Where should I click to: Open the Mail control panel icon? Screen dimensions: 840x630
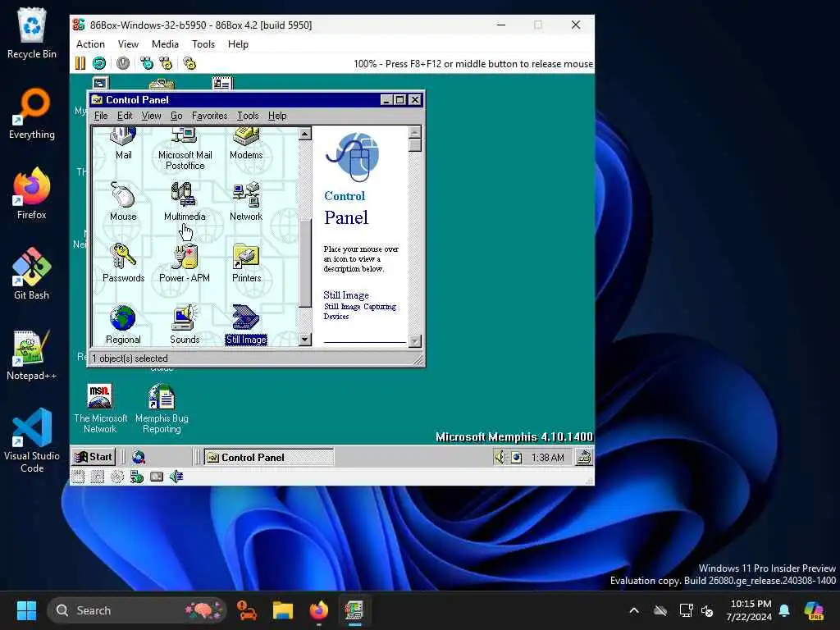pos(123,144)
